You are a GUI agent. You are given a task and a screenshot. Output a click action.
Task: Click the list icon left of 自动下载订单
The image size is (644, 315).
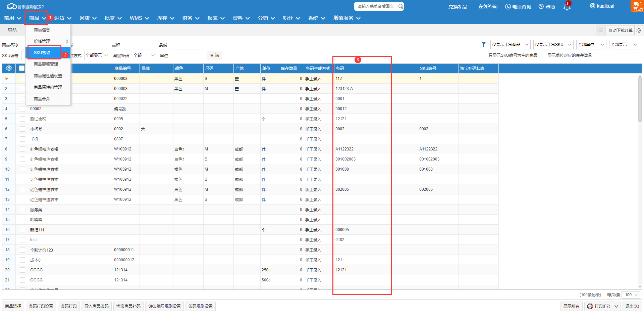click(600, 31)
